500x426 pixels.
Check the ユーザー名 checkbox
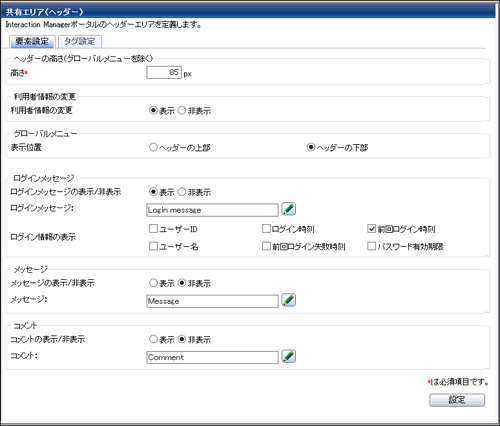tap(153, 246)
